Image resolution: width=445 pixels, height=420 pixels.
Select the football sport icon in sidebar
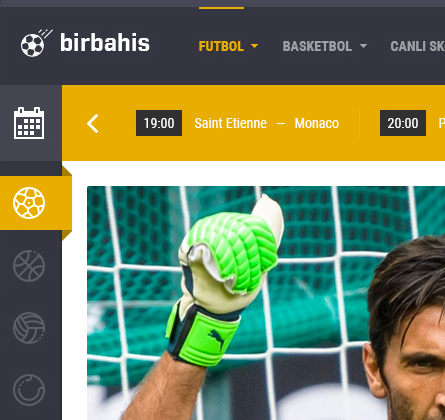point(29,203)
